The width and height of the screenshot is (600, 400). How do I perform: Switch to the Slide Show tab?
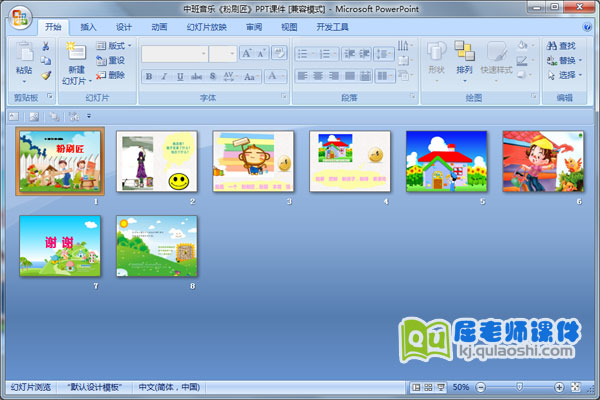pyautogui.click(x=207, y=27)
